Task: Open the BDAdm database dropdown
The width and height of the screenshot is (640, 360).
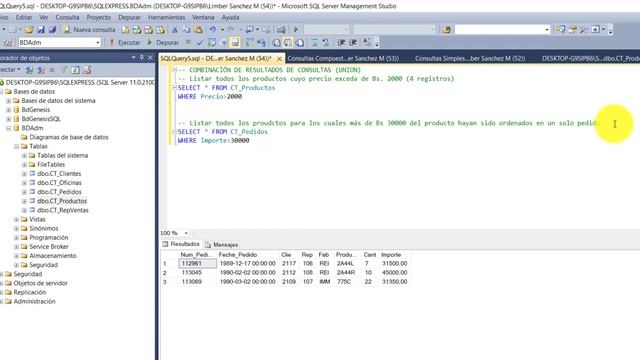Action: pyautogui.click(x=98, y=42)
